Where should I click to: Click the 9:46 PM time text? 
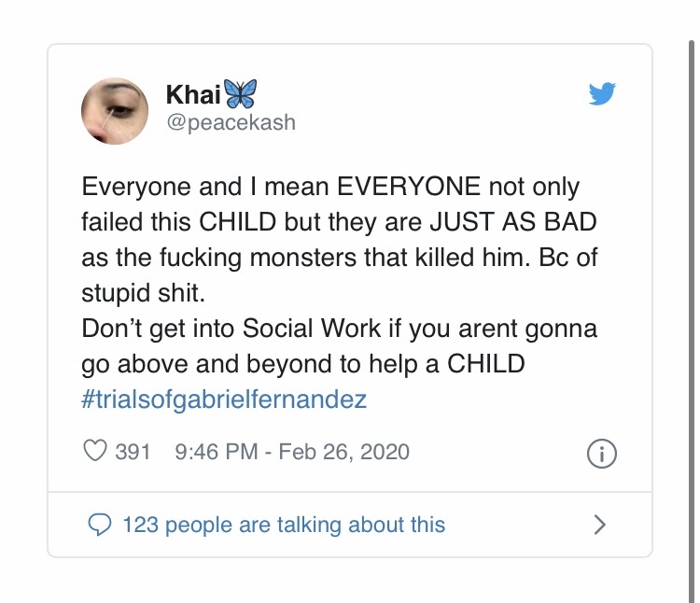tap(217, 452)
